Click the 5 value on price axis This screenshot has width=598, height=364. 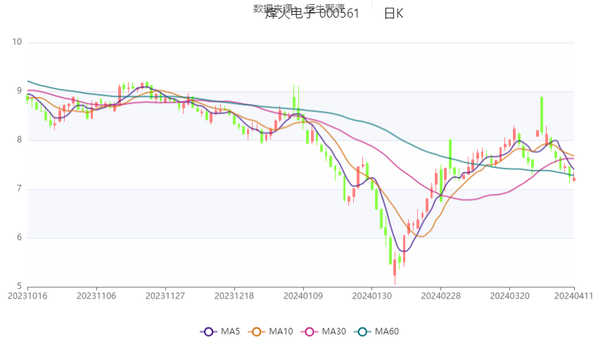(x=20, y=287)
